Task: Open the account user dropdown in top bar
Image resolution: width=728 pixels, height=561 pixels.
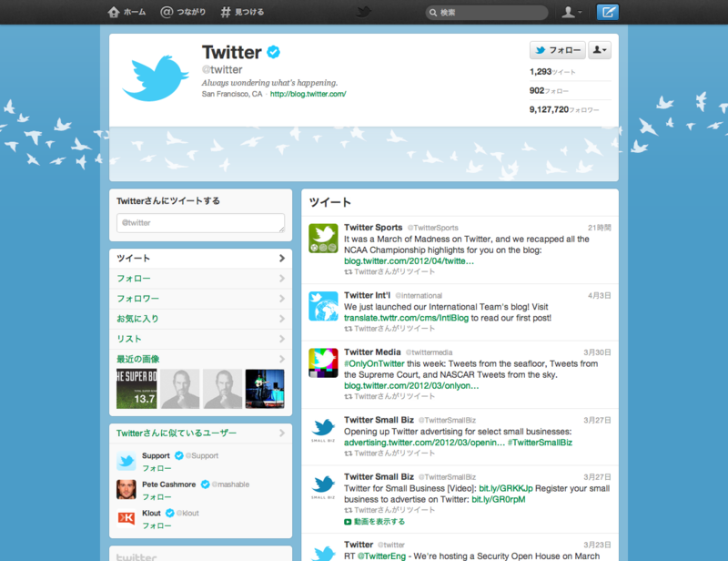Action: point(571,12)
